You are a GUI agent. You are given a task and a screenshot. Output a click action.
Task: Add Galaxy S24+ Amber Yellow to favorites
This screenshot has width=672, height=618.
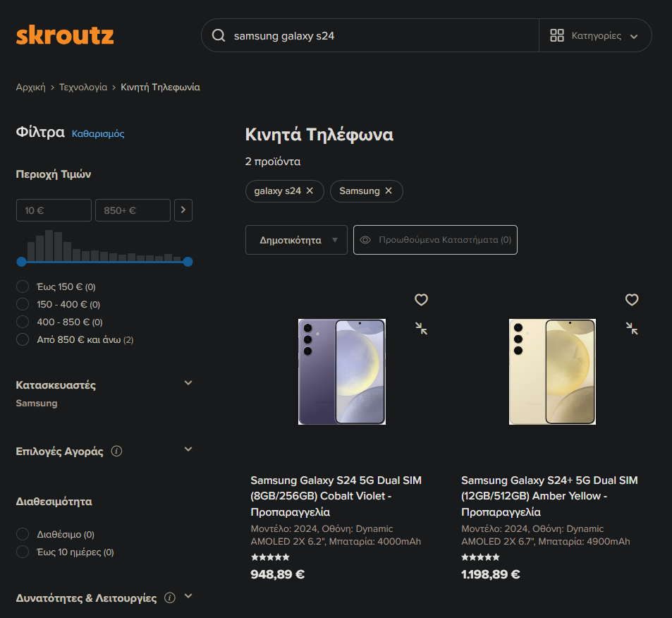(x=632, y=299)
